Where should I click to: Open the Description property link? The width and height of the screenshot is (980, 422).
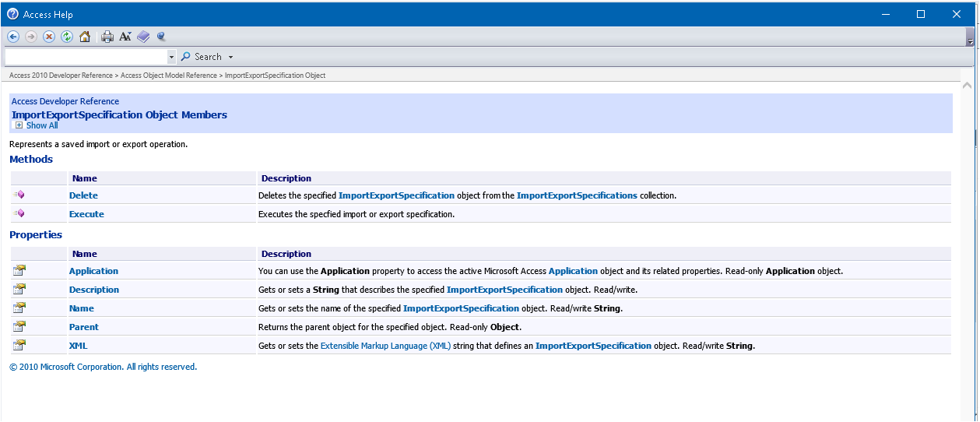click(x=94, y=290)
